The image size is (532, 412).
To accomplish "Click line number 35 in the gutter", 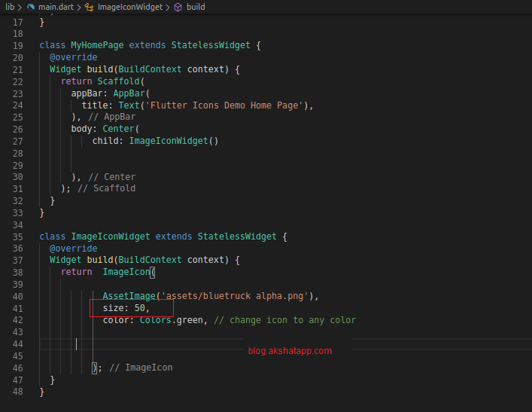I will [18, 237].
